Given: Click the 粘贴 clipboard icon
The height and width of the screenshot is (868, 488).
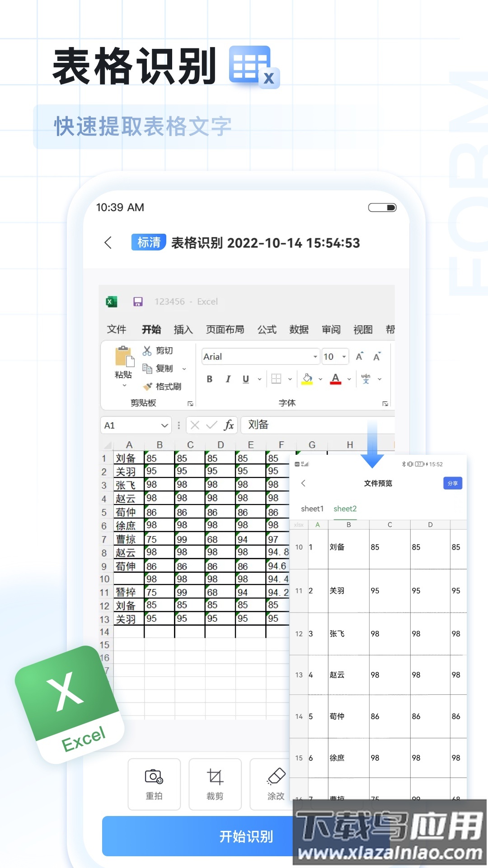Looking at the screenshot, I should [x=124, y=357].
